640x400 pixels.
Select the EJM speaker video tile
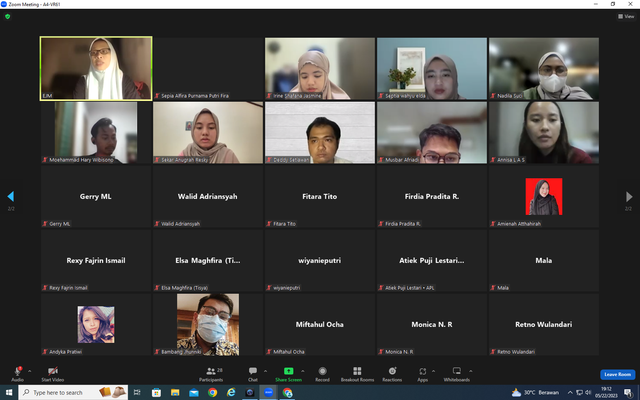pos(96,68)
